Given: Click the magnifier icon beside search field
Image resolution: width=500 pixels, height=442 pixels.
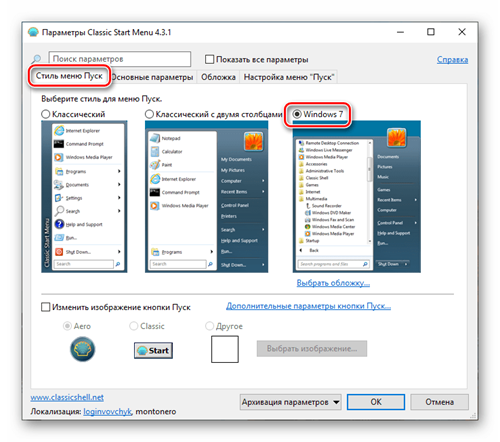Looking at the screenshot, I should point(36,59).
